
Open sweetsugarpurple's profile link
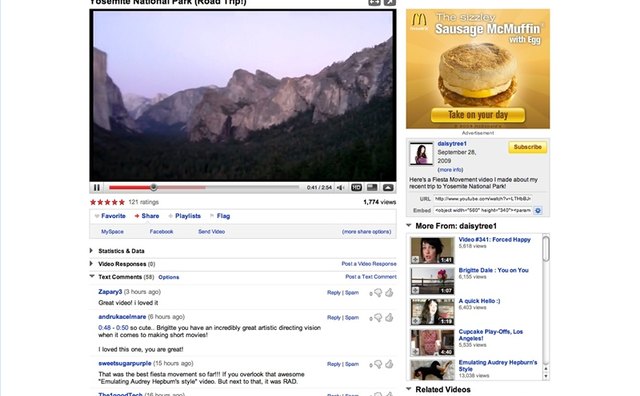coord(125,363)
